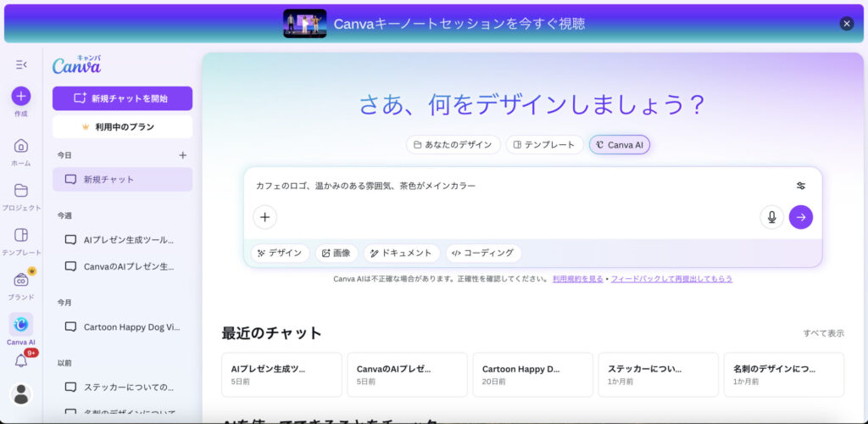Start a new chat with 新規チャットを開始

122,98
